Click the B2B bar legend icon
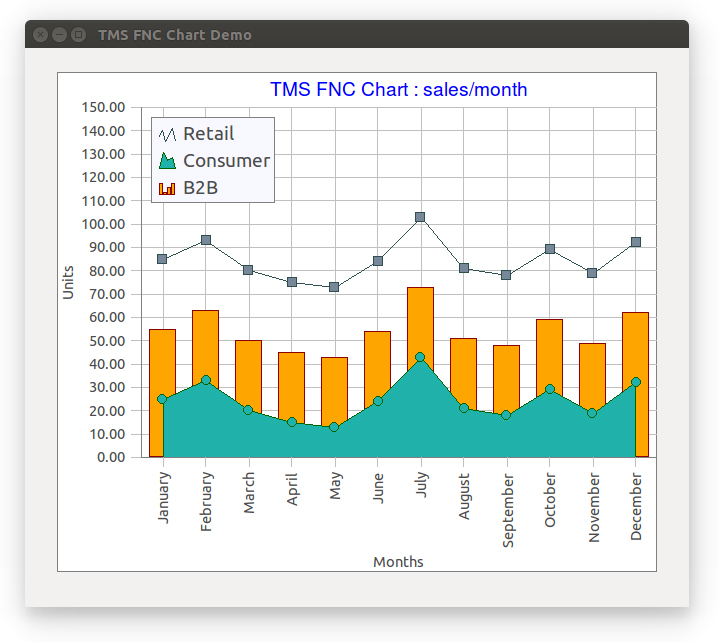Screen dimensions: 719x642 pos(167,188)
